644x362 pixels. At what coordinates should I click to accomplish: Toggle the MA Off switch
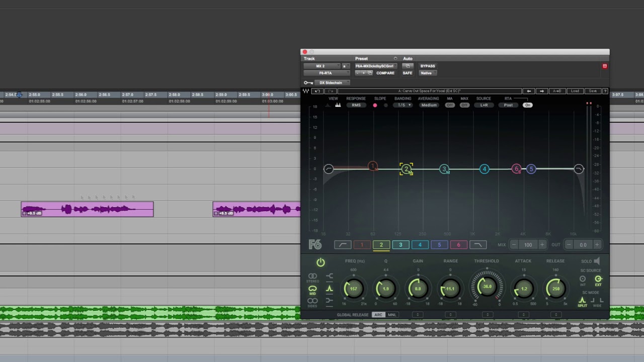[450, 105]
